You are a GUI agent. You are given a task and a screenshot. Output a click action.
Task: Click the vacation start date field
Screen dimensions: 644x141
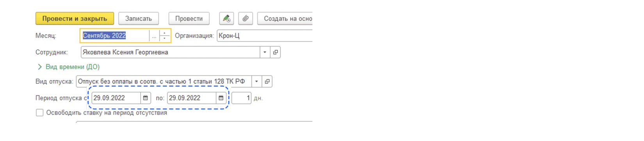pyautogui.click(x=116, y=98)
